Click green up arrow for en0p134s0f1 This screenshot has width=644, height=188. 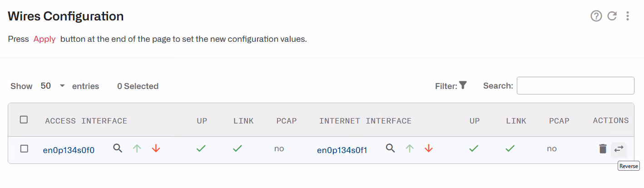pos(410,148)
